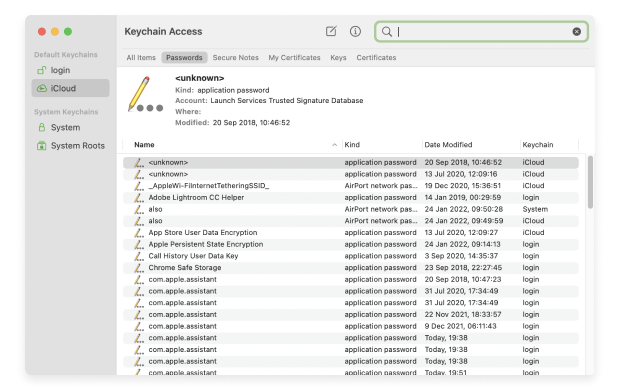Click the vertical scrollbar in the list
This screenshot has height=390, width=620.
(x=590, y=182)
